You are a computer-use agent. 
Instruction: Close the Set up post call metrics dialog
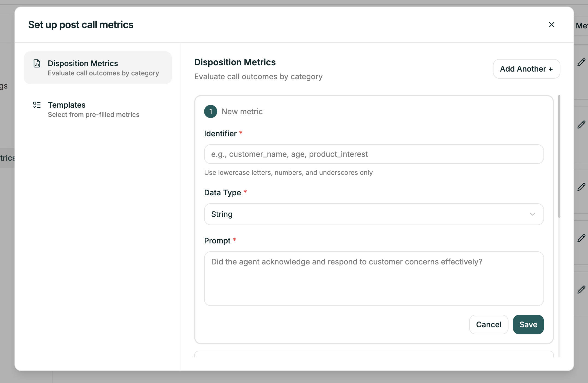(x=552, y=25)
